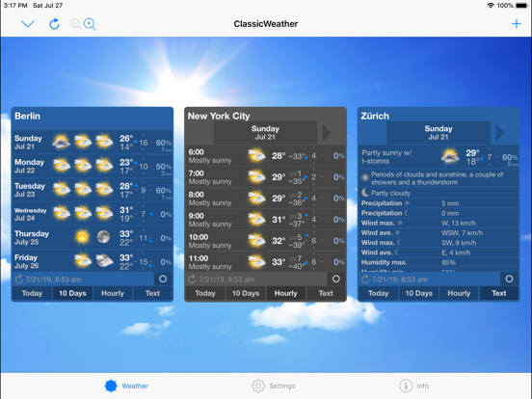The width and height of the screenshot is (532, 399).
Task: Go to next day in New York City widget
Action: 326,133
